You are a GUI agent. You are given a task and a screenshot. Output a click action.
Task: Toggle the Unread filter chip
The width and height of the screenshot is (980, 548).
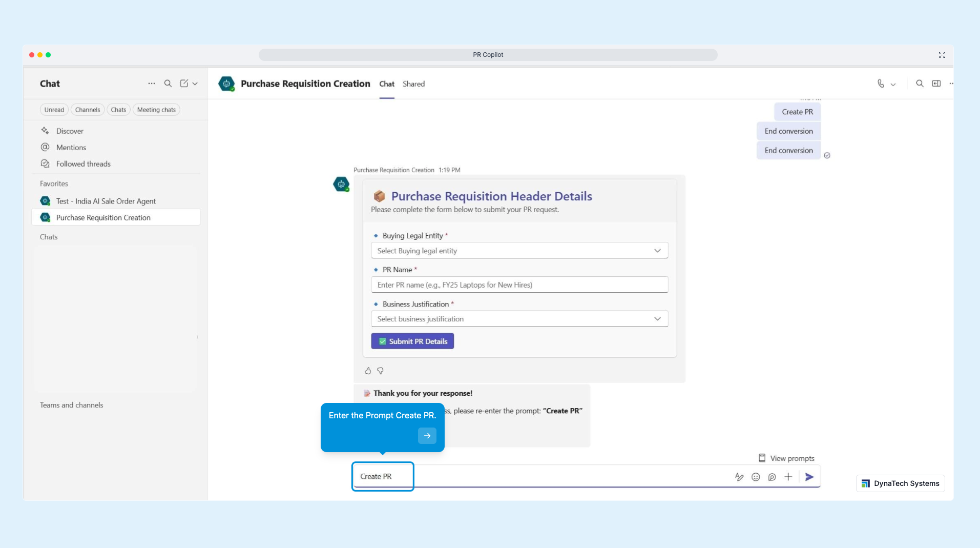54,110
